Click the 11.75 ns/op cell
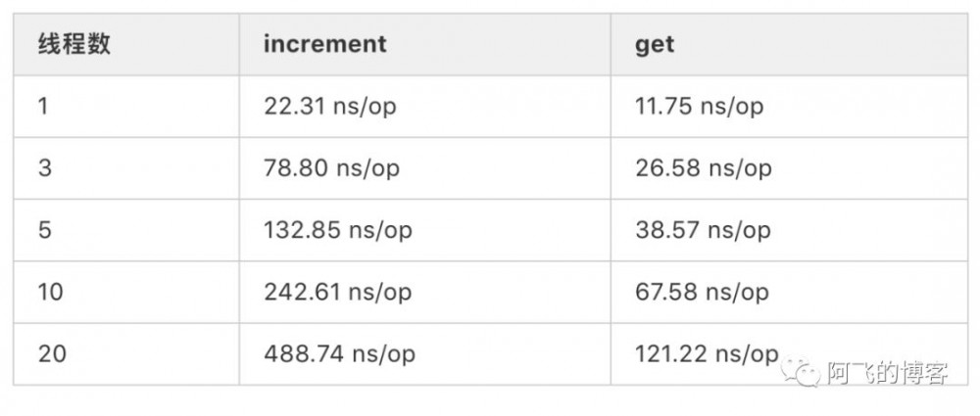The height and width of the screenshot is (416, 980). tap(699, 107)
